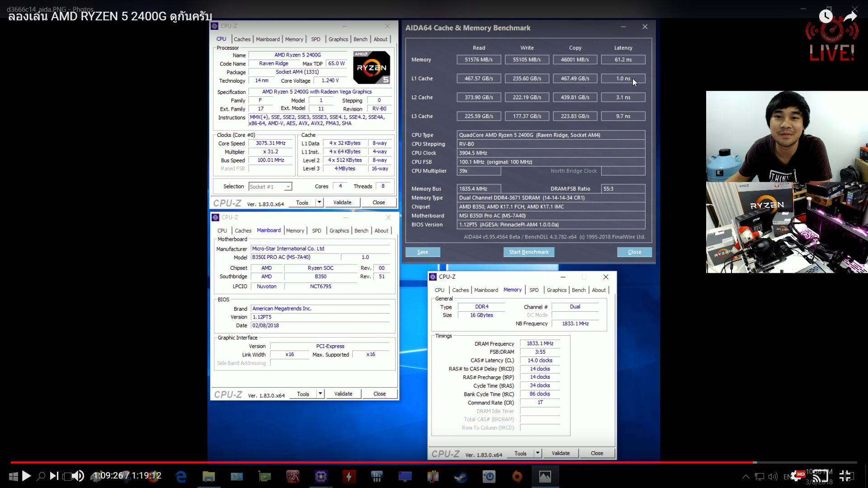Expand Tools arrow in Mainboard CPU-Z window
This screenshot has height=488, width=868.
click(320, 394)
